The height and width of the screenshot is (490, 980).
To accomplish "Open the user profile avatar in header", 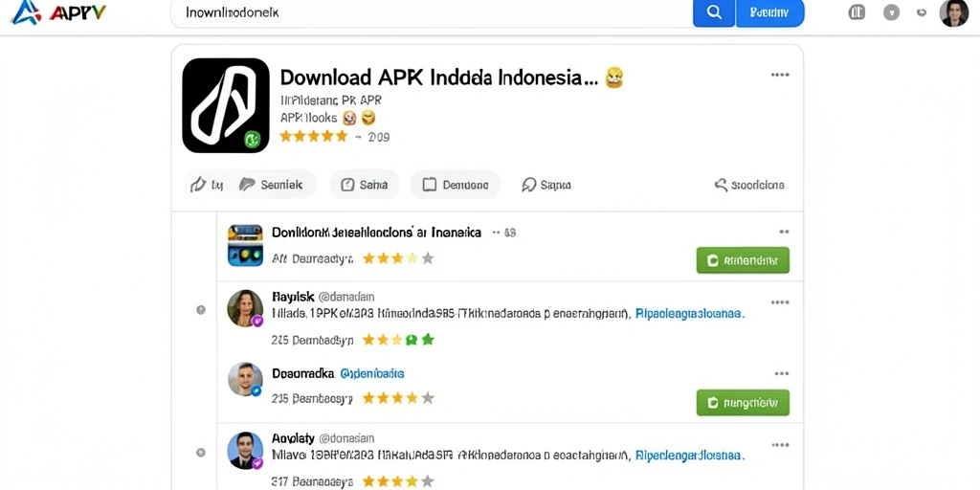I will click(954, 12).
